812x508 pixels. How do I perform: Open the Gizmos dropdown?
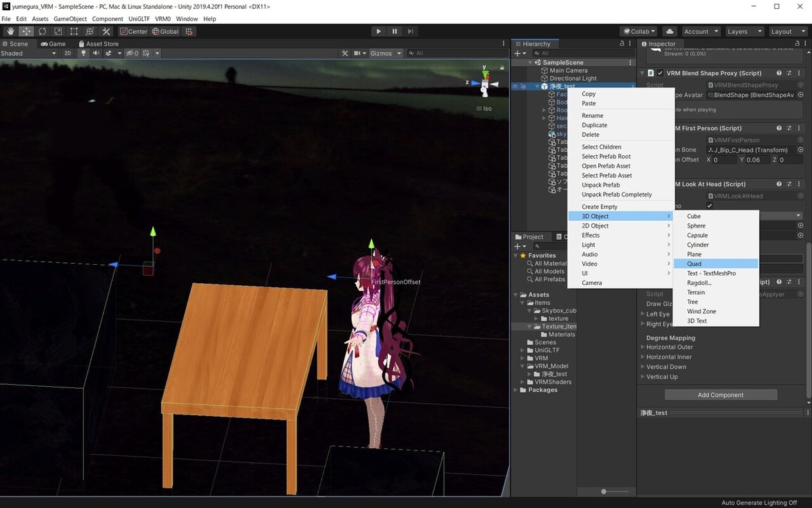coord(386,53)
